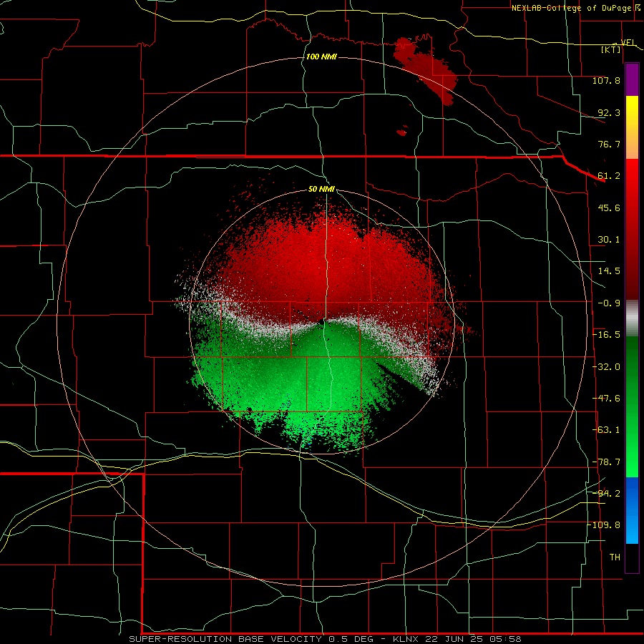The height and width of the screenshot is (644, 644).
Task: Click the purple top segment of color bar
Action: tap(632, 79)
